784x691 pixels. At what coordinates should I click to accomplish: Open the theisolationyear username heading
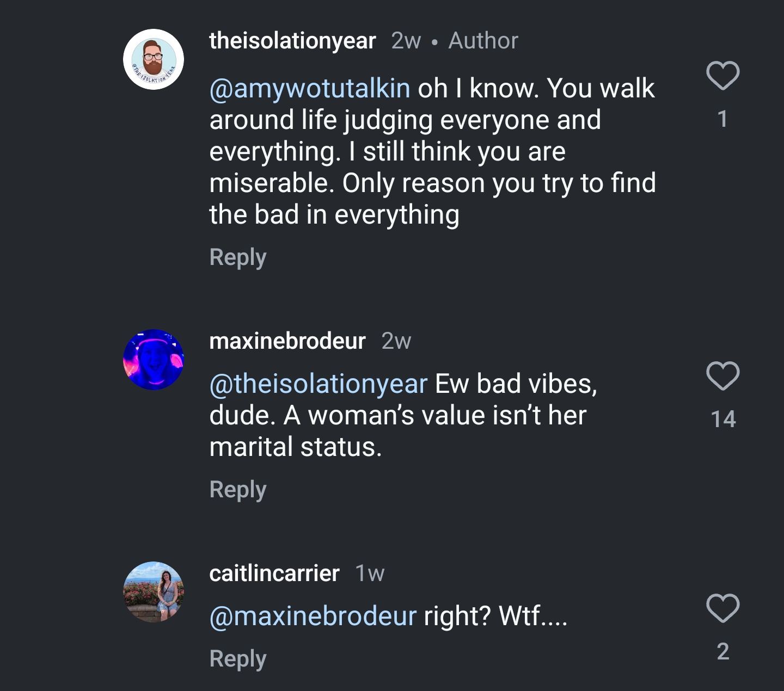click(293, 41)
